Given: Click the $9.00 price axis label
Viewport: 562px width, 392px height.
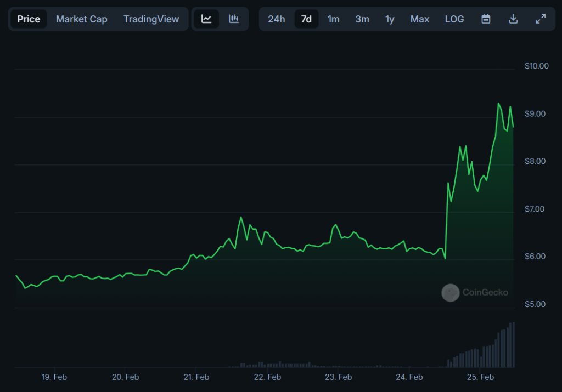Looking at the screenshot, I should [535, 114].
